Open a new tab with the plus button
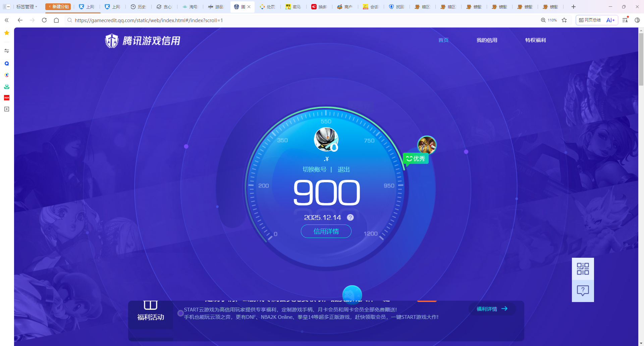 [x=573, y=7]
